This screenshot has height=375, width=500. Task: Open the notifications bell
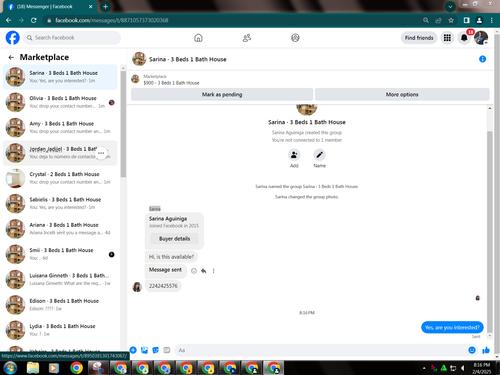(x=464, y=38)
